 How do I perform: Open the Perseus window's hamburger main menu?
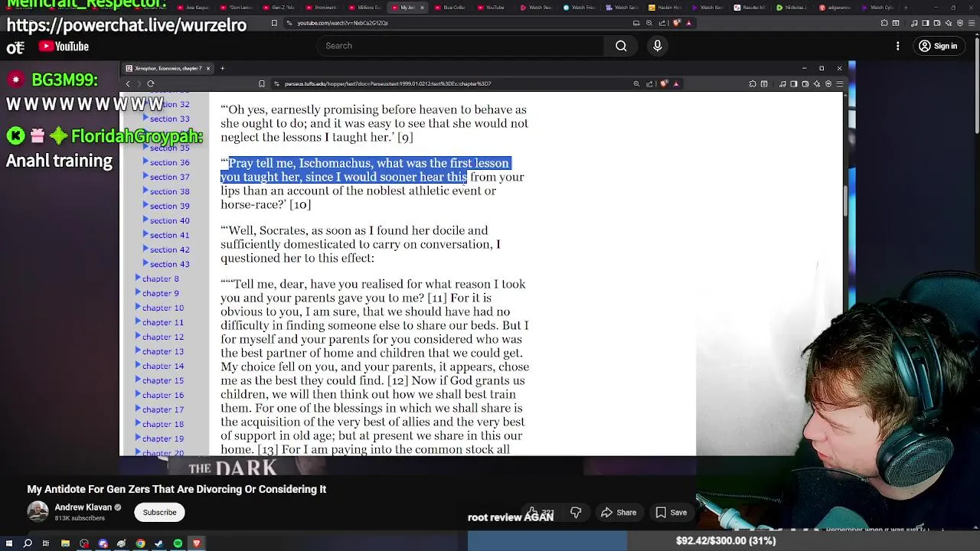(840, 83)
